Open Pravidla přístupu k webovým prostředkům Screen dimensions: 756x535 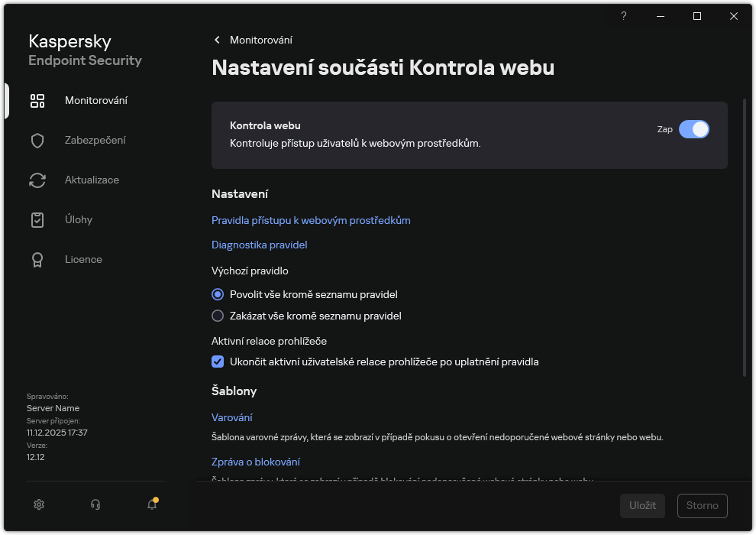tap(311, 220)
